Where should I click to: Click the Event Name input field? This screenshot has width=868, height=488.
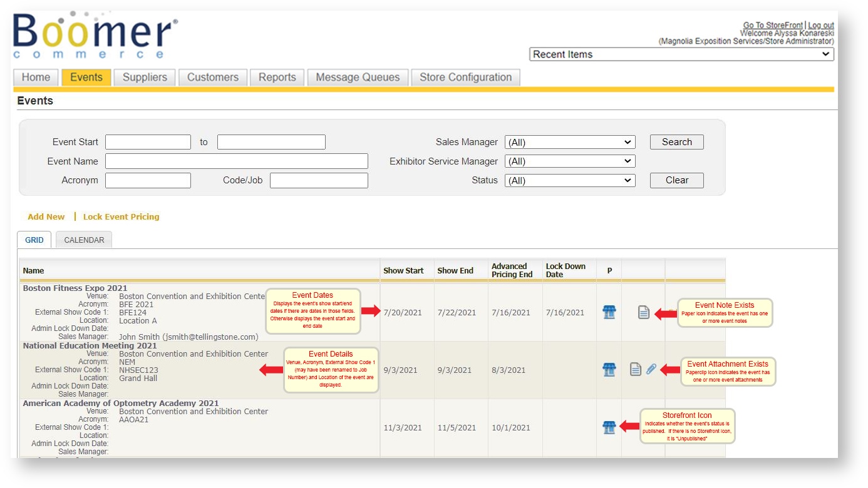pyautogui.click(x=236, y=161)
